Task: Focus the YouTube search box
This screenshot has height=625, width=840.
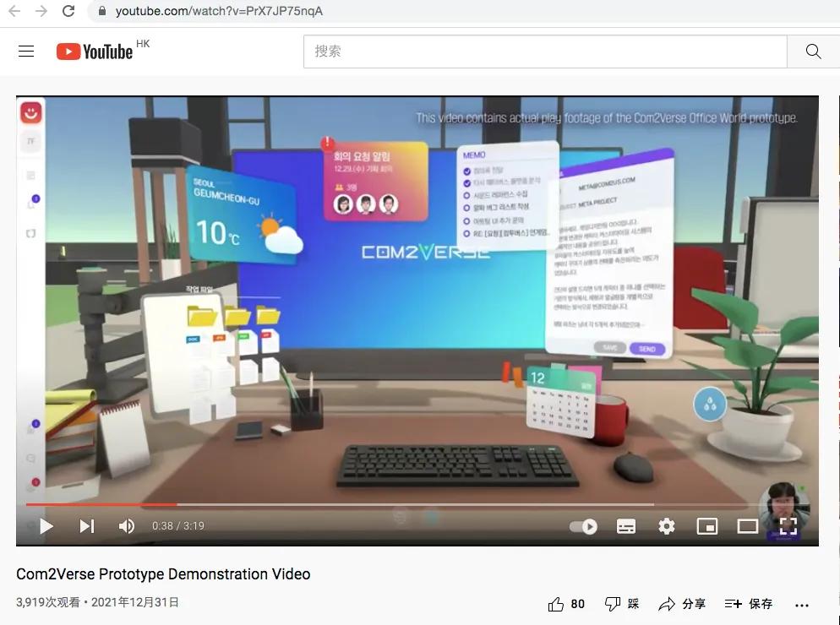Action: point(545,52)
